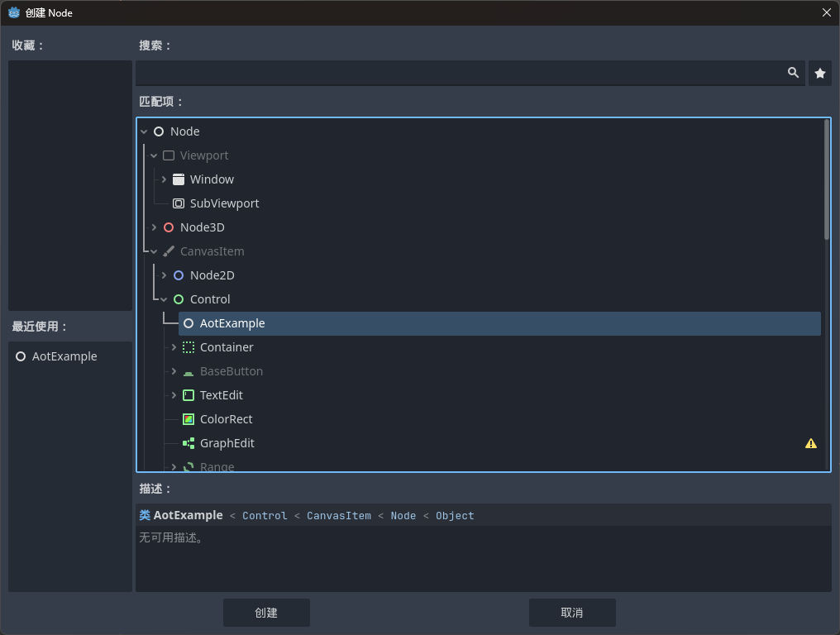This screenshot has width=840, height=635.
Task: Click the SubViewport node icon
Action: click(x=179, y=203)
